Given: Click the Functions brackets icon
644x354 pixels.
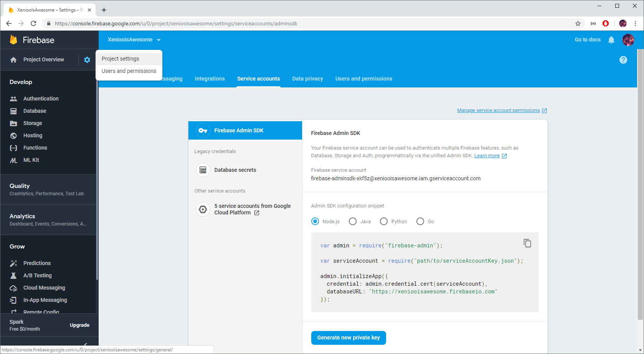Looking at the screenshot, I should point(13,148).
